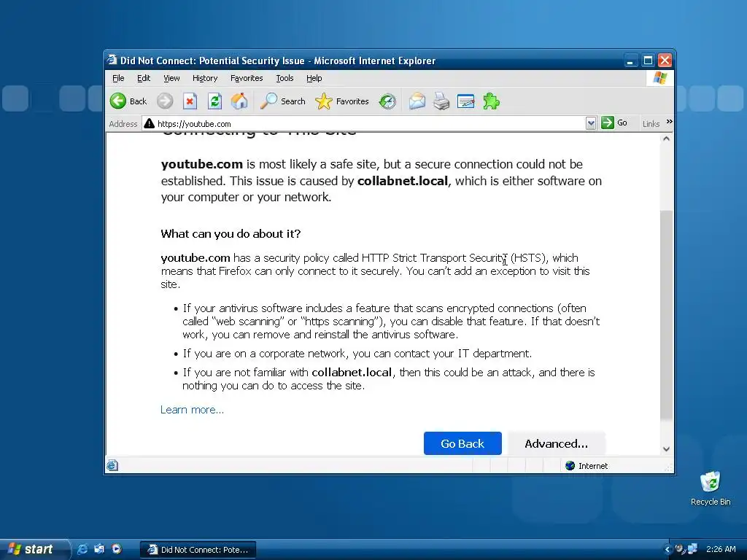Click the scrollbar down arrow

click(x=667, y=449)
